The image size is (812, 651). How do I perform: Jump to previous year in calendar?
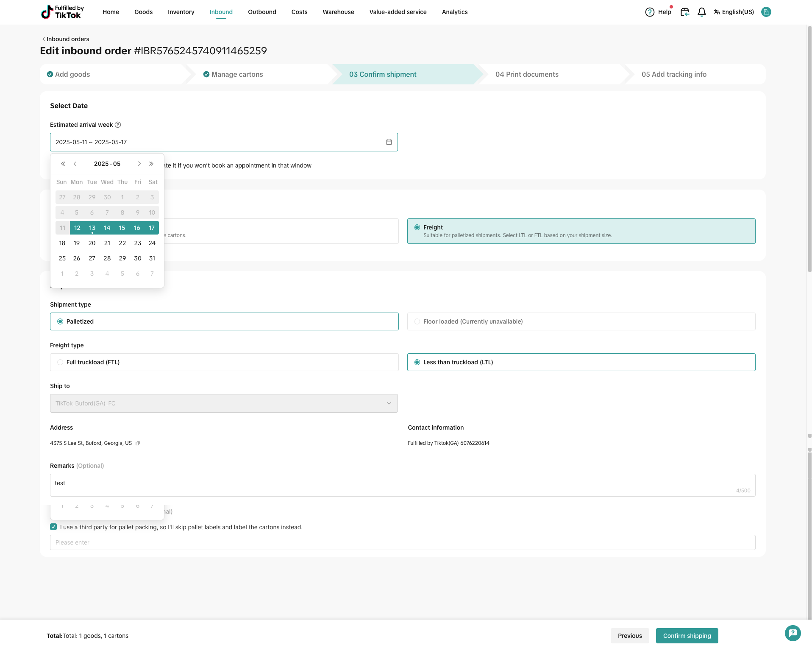pyautogui.click(x=63, y=164)
